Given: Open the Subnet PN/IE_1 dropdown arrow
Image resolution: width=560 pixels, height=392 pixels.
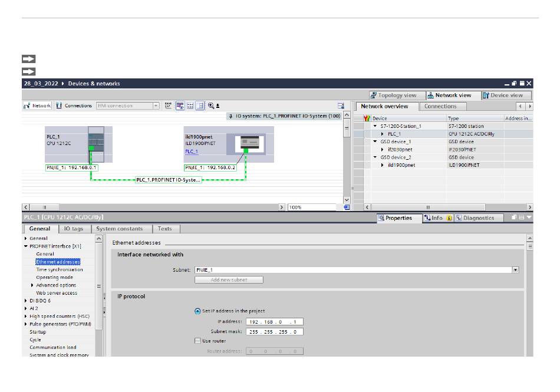Looking at the screenshot, I should pos(515,270).
